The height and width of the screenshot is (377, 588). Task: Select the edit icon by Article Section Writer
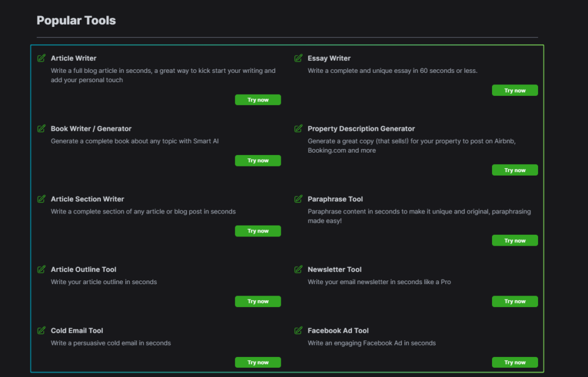[x=41, y=199]
